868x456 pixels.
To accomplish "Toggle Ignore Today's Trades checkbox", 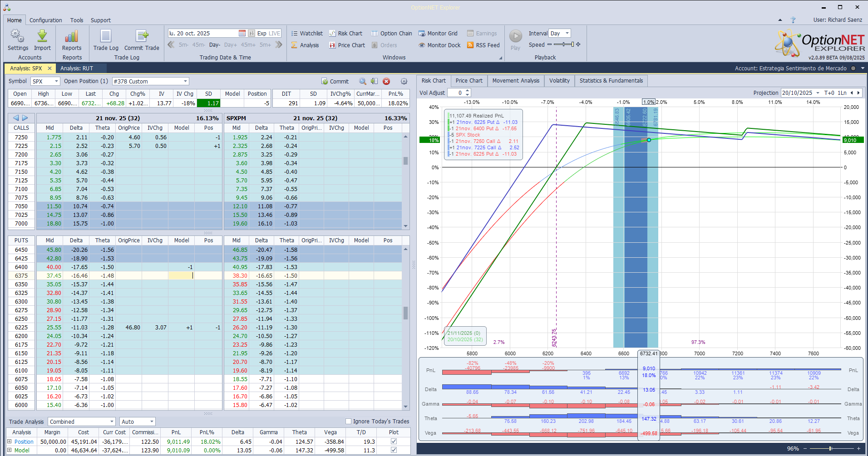I will coord(349,421).
